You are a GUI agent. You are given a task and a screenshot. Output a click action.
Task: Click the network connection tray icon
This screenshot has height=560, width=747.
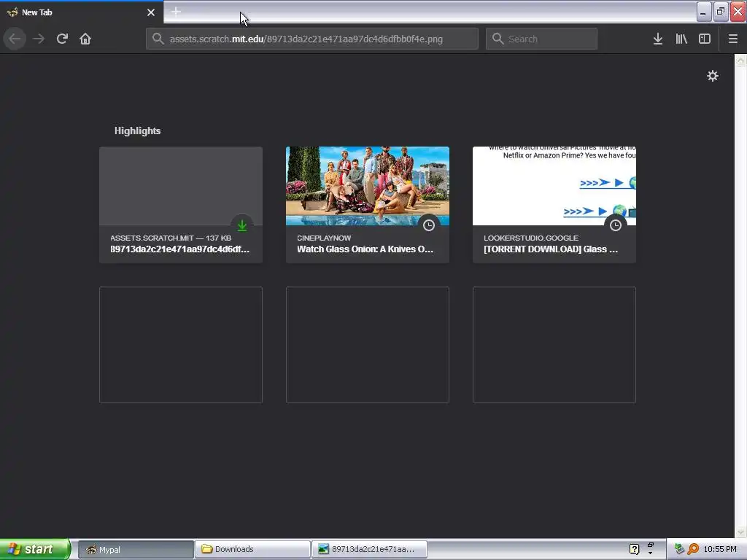tap(679, 549)
